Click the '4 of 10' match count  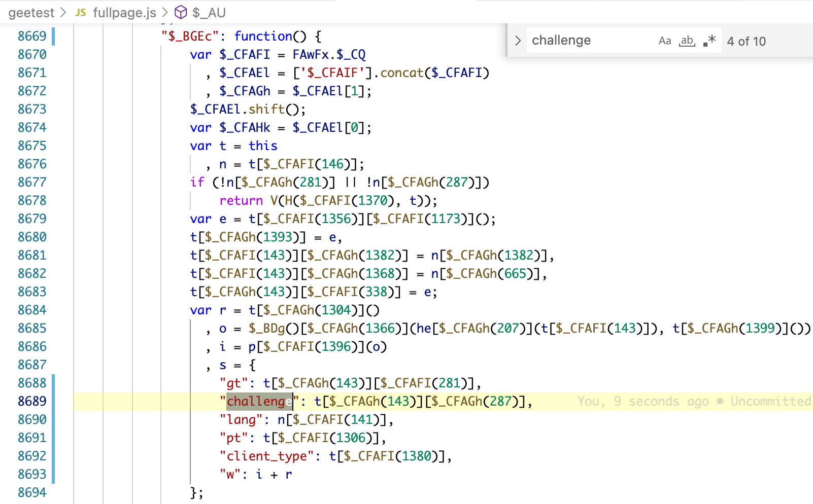pyautogui.click(x=747, y=41)
